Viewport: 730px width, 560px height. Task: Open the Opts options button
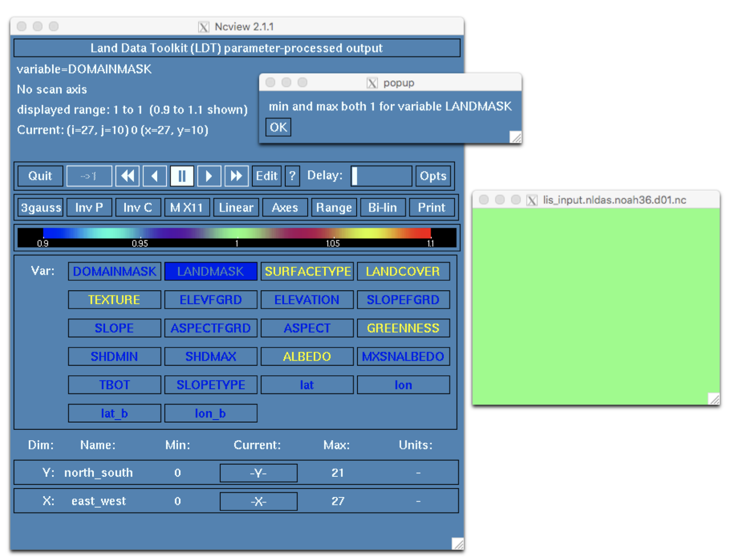tap(433, 176)
